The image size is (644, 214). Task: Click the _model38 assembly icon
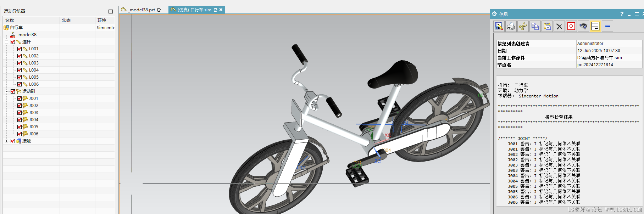[x=13, y=34]
